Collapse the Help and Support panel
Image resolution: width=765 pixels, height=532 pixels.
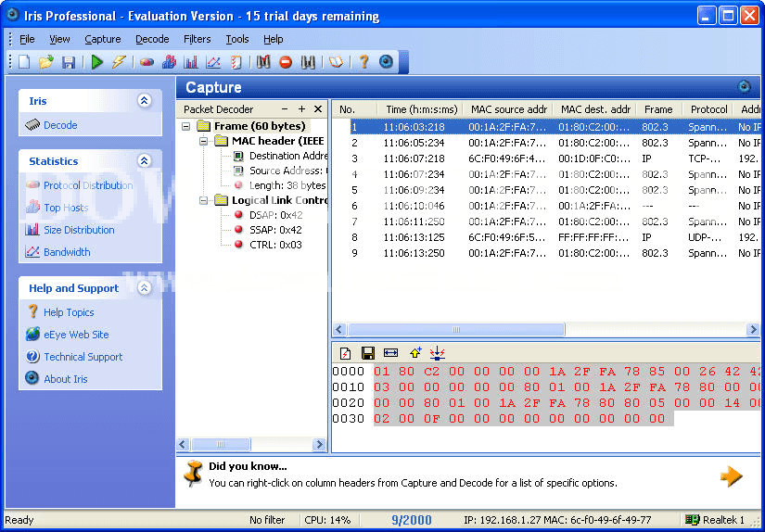pyautogui.click(x=144, y=288)
